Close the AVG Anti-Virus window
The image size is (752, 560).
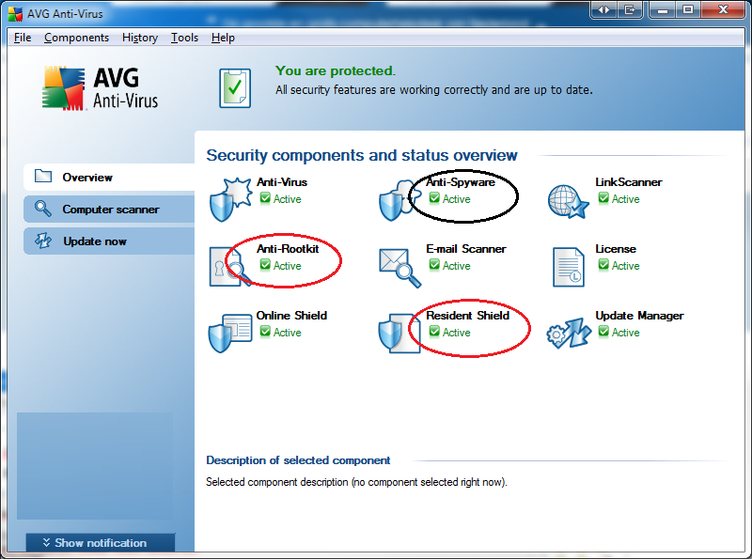pos(724,9)
